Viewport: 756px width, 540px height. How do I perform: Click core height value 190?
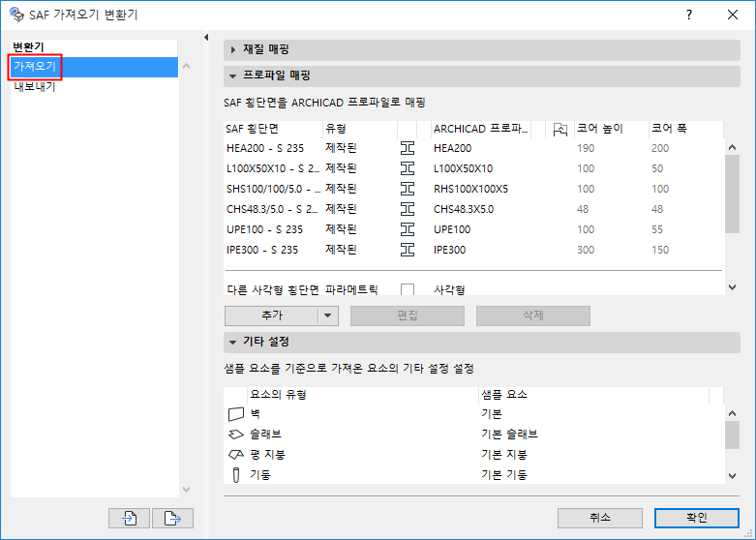[586, 148]
